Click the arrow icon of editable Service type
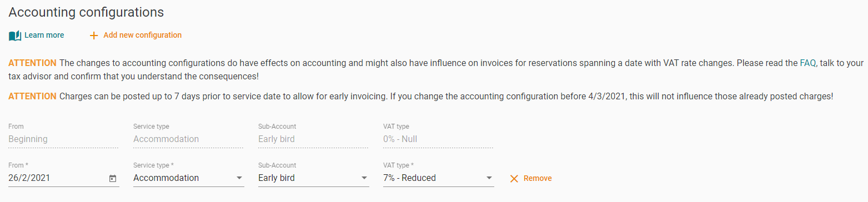Viewport: 868px width, 202px height. [x=239, y=178]
